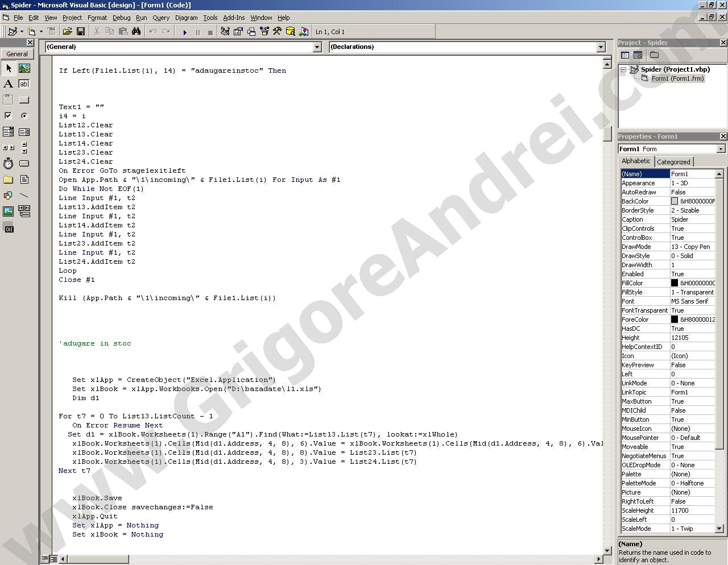Screen dimensions: 728x565
Task: Switch to Full Module View at code window bottom
Action: pos(53,559)
